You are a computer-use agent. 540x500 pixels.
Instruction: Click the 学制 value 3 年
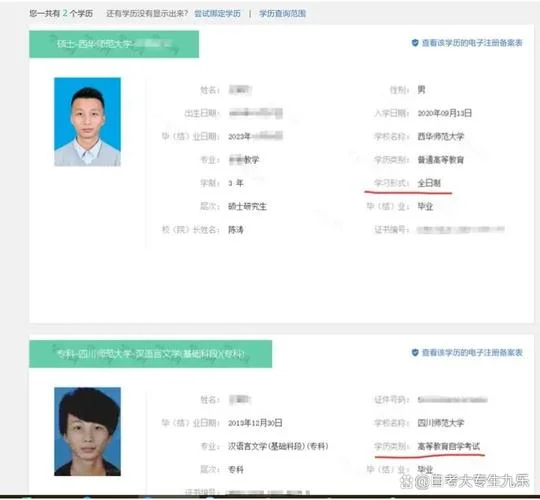236,183
